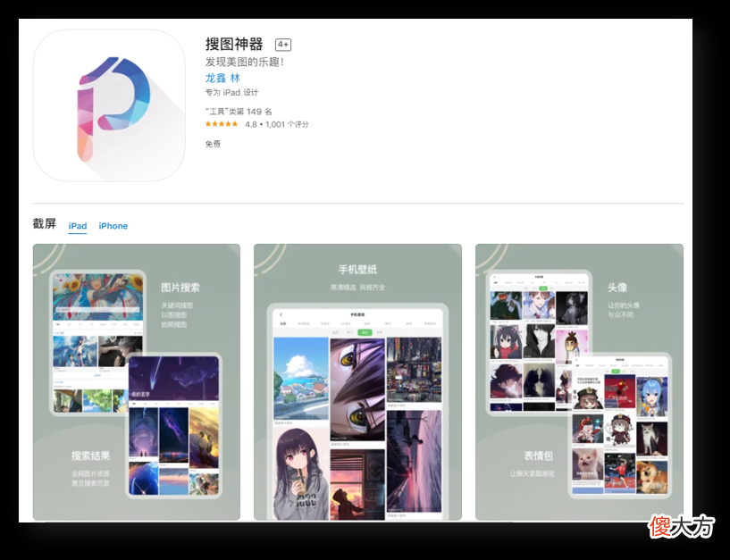Click the subtitle 发现美图的乐趣!
This screenshot has width=730, height=560.
click(245, 62)
